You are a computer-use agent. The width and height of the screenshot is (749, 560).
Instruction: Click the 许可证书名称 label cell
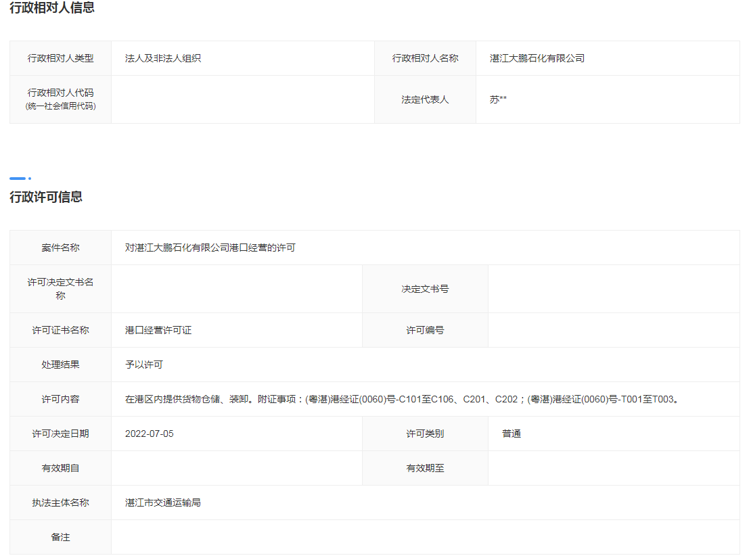coord(61,330)
